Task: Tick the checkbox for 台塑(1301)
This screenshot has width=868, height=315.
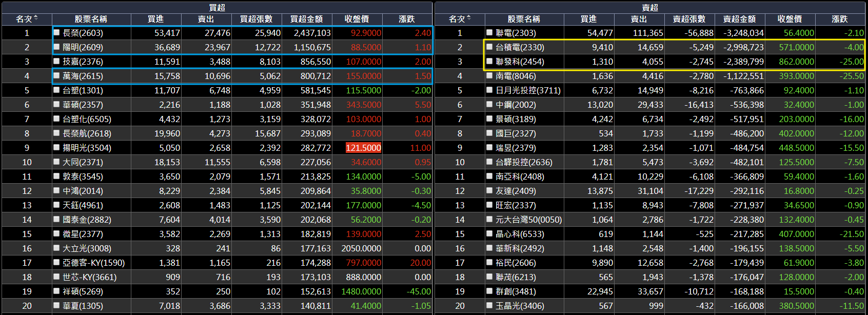Action: pos(57,90)
